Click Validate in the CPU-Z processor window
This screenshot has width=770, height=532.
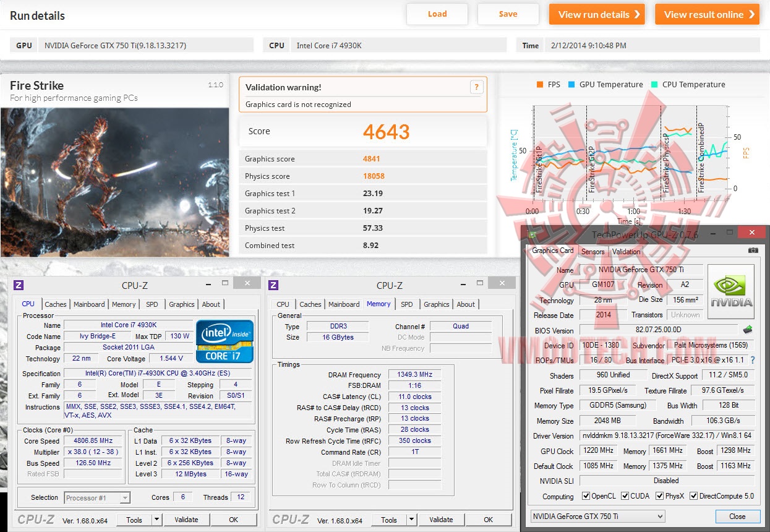pos(186,520)
